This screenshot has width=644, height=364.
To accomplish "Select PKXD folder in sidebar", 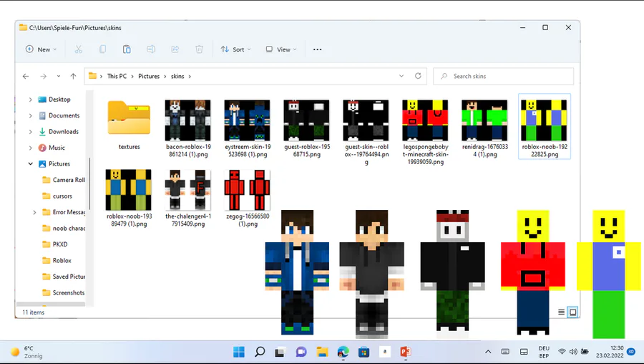I will point(60,244).
